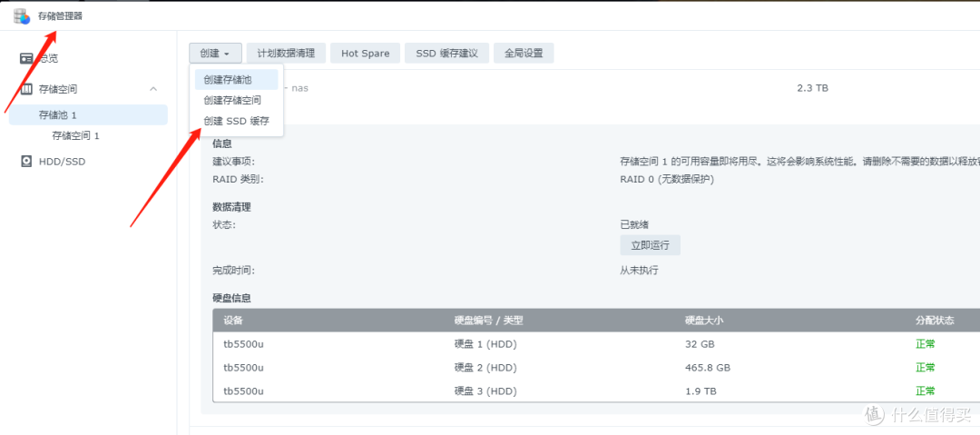Click the 分配状态 column header
The height and width of the screenshot is (435, 980).
click(x=935, y=321)
